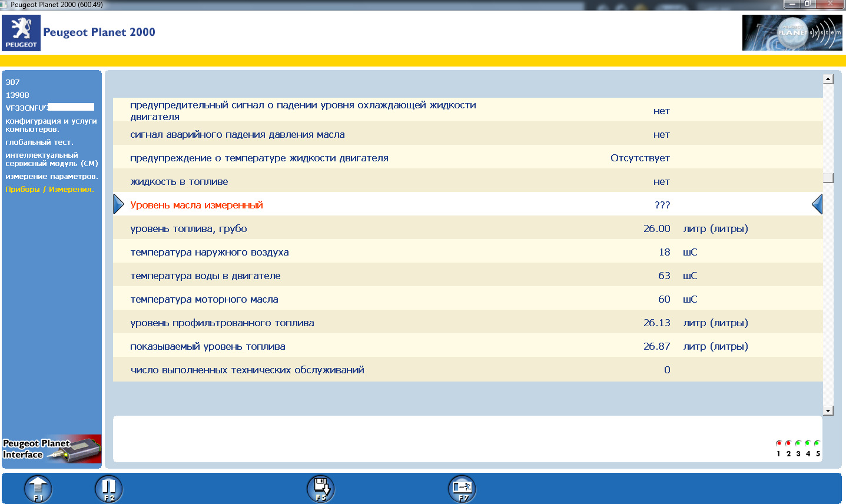Viewport: 846px width, 504px height.
Task: Click the green status indicator 3
Action: [x=798, y=443]
